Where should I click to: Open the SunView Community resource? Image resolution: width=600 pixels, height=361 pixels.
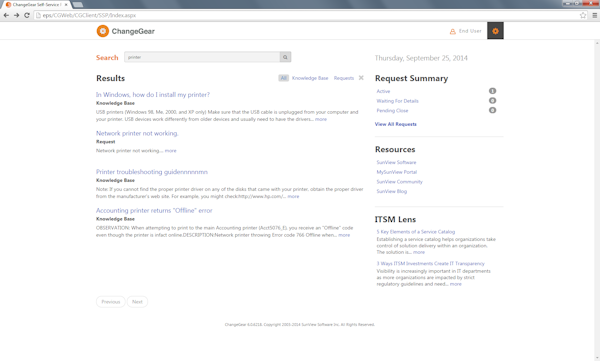[399, 182]
